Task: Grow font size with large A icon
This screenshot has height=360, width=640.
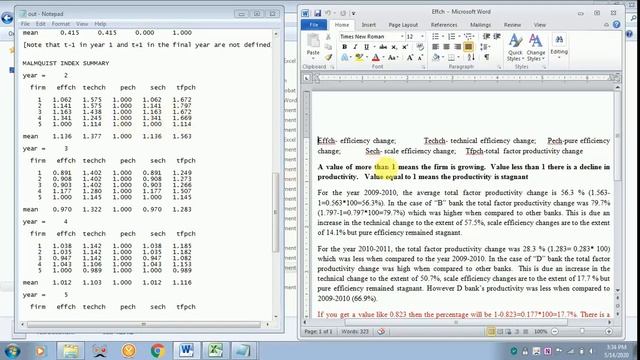Action: pyautogui.click(x=409, y=58)
